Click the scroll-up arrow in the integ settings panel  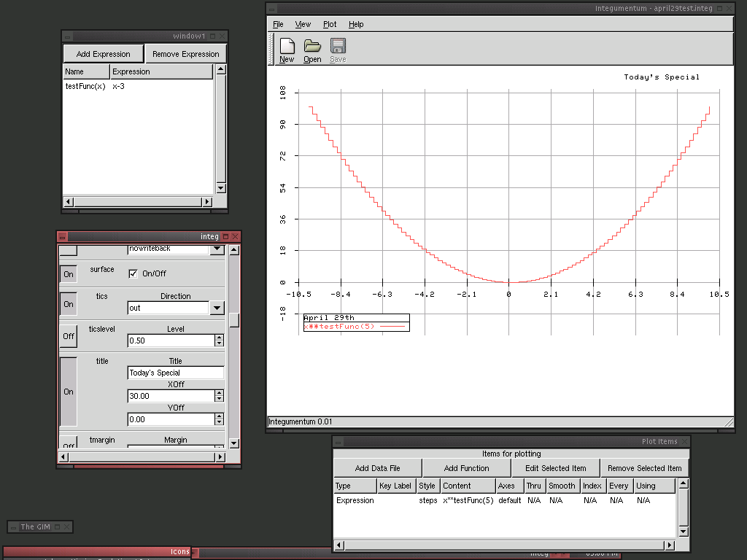tap(234, 251)
